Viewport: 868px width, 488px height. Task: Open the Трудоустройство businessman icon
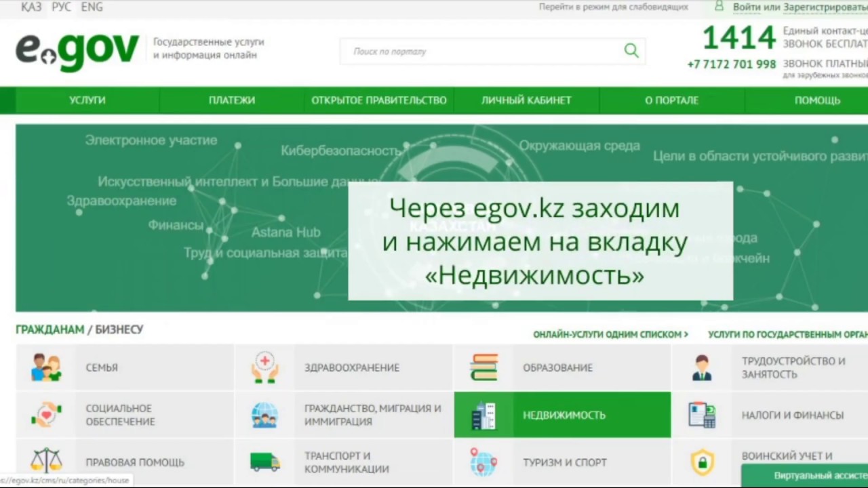pos(702,367)
